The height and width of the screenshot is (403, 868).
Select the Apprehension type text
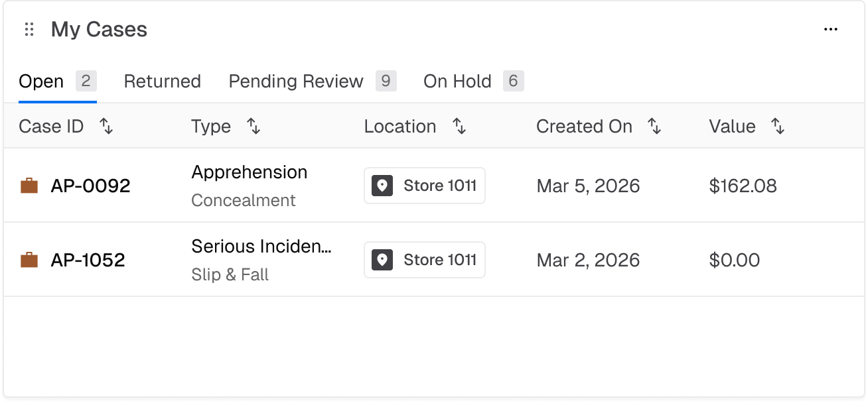click(250, 172)
